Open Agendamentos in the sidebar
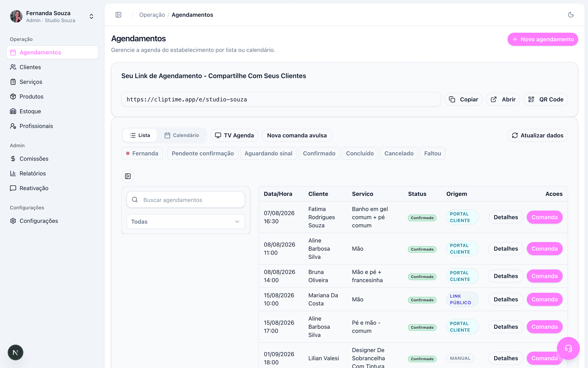The width and height of the screenshot is (588, 368). (x=52, y=52)
